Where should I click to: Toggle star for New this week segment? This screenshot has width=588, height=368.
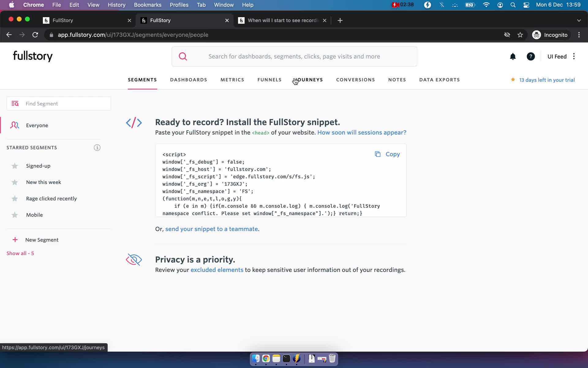pyautogui.click(x=15, y=182)
